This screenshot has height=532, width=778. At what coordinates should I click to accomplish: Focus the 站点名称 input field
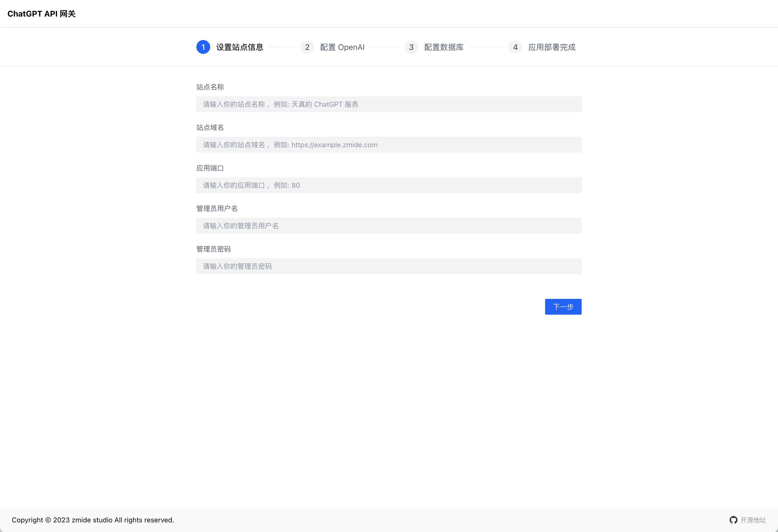coord(389,104)
